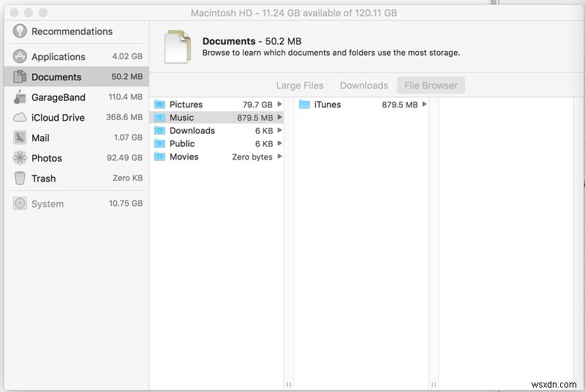Click the 10.75 GB System size

coord(126,203)
